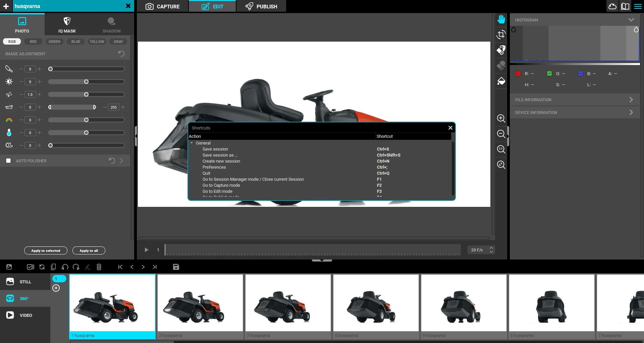Click the zoom in magnifier icon

(x=501, y=118)
